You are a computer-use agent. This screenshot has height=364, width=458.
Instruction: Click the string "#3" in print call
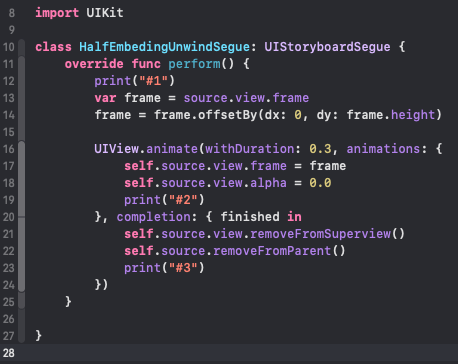click(183, 268)
